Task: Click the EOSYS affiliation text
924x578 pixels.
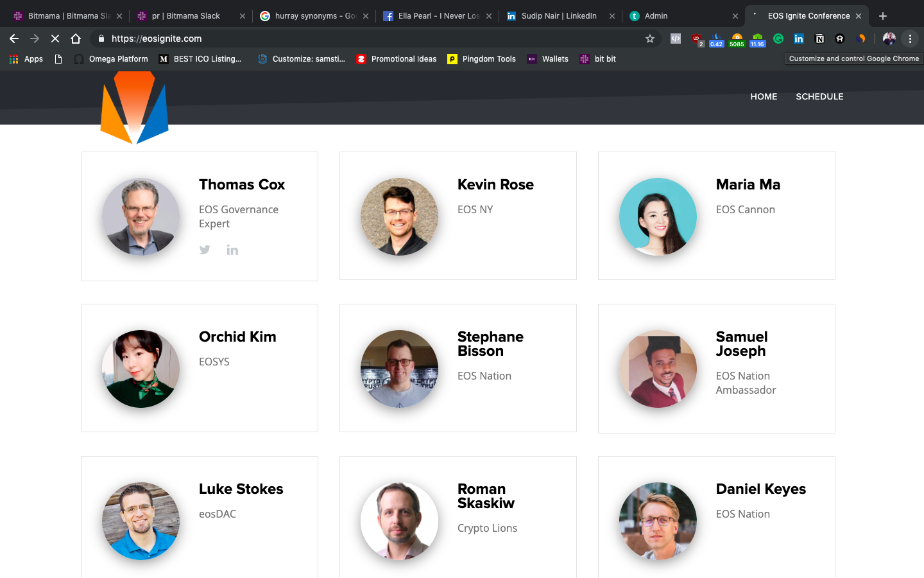Action: [214, 362]
